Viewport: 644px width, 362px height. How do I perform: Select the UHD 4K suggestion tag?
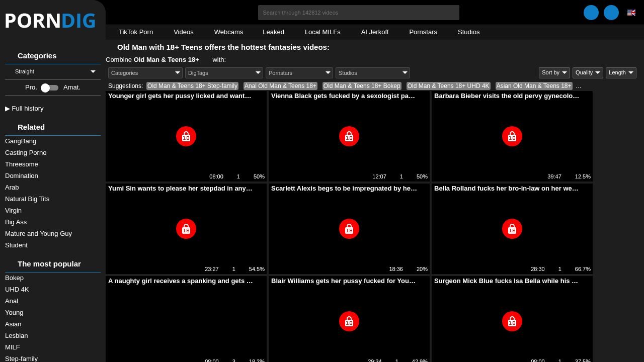(448, 86)
